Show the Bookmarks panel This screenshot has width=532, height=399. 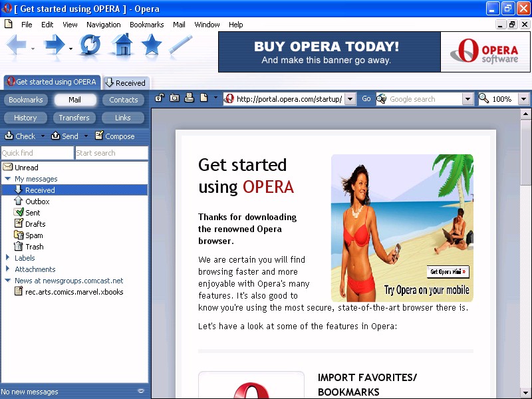(x=26, y=100)
